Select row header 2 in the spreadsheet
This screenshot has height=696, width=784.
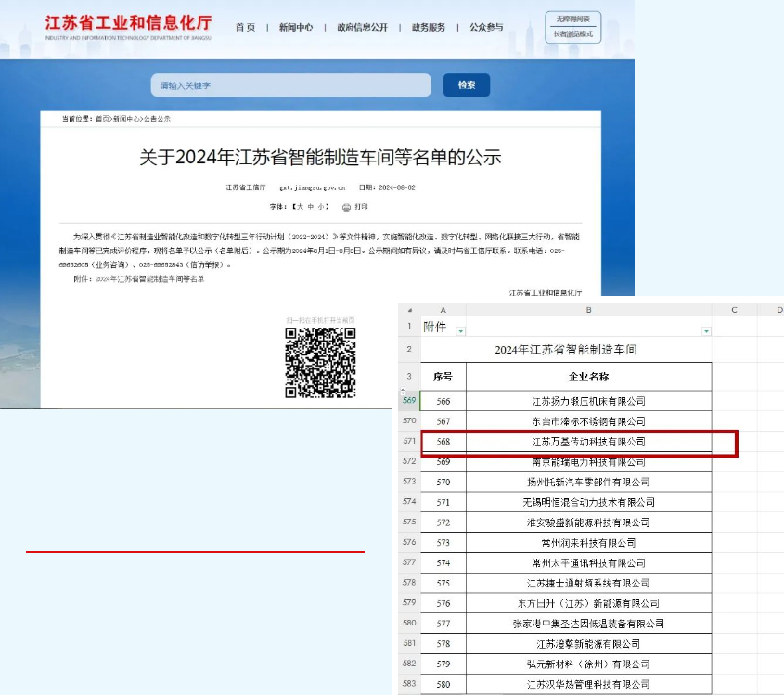[409, 349]
